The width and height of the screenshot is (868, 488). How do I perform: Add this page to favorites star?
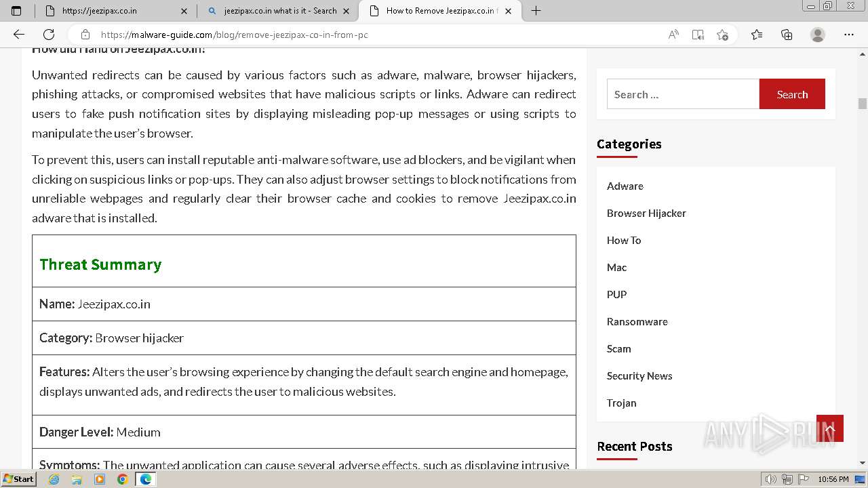pos(722,35)
